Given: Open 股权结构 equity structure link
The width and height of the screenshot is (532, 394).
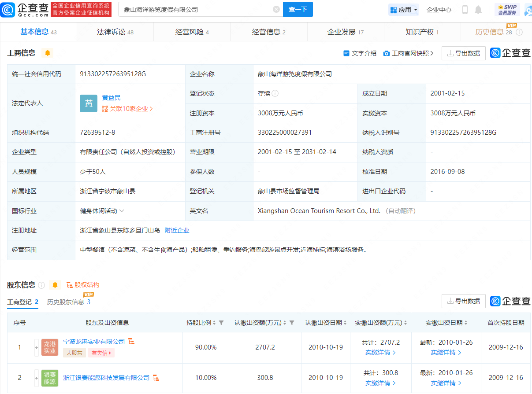Looking at the screenshot, I should [83, 285].
